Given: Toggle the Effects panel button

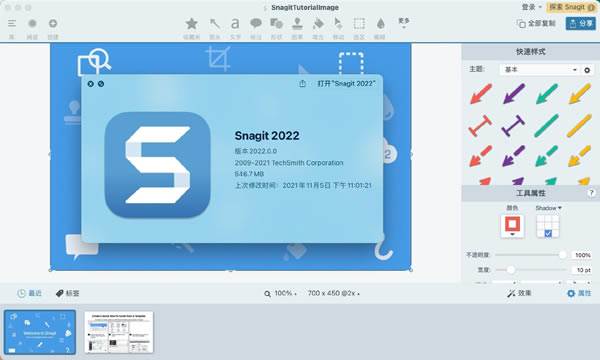Looking at the screenshot, I should point(519,293).
